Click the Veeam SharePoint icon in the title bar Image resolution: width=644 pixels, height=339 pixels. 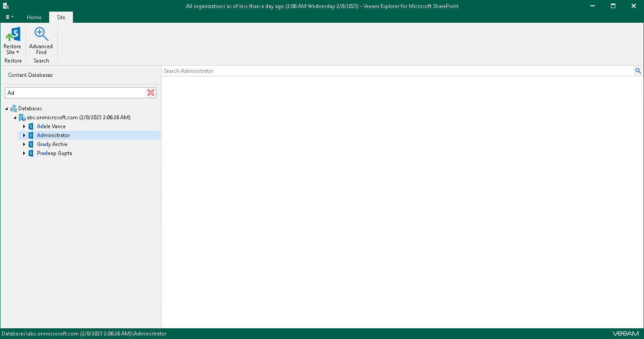6,6
